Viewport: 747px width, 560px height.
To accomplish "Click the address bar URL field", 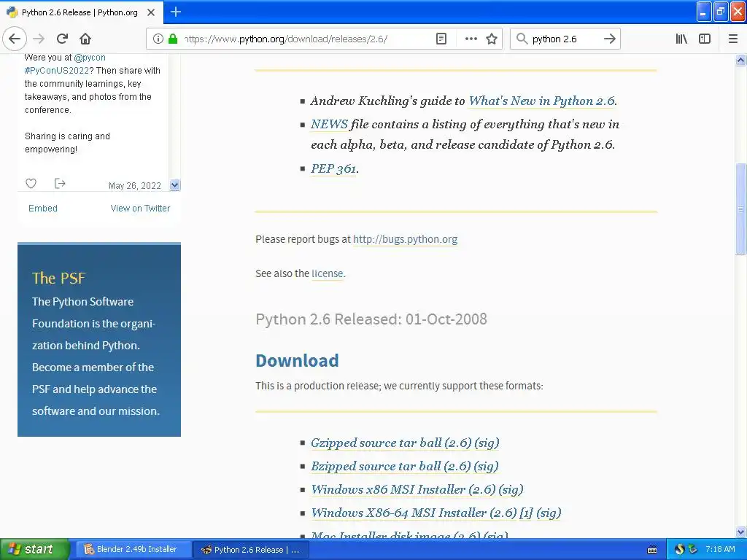I will (305, 39).
